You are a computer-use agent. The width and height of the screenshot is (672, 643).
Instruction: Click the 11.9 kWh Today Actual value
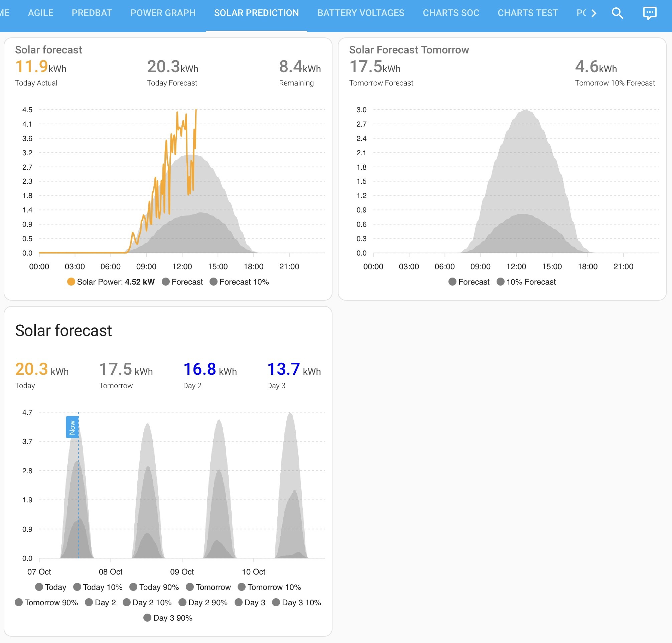[41, 67]
